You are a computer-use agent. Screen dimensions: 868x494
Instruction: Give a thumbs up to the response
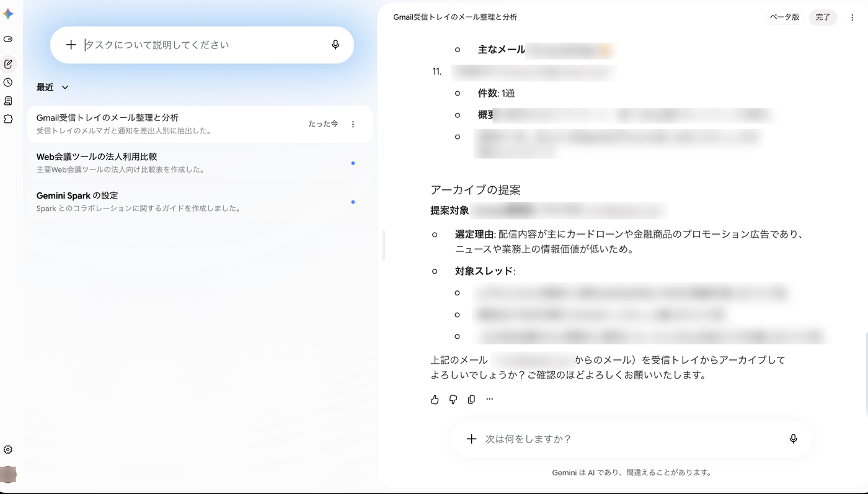(x=435, y=400)
